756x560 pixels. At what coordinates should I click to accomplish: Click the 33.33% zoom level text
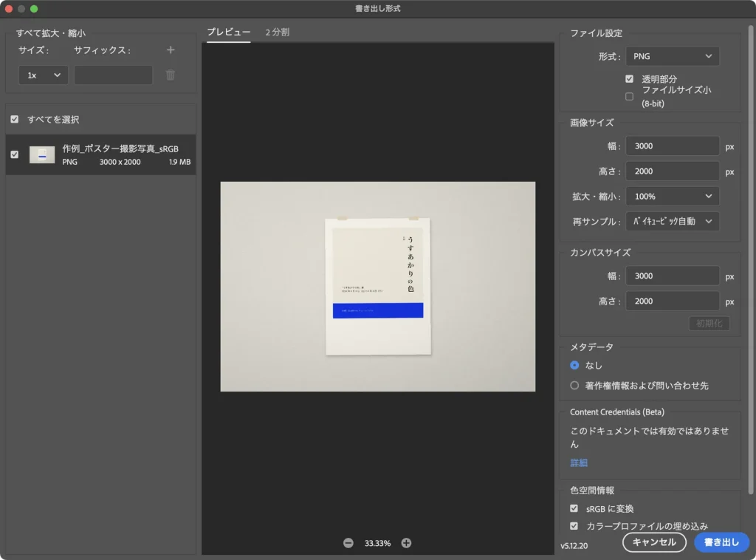click(x=377, y=543)
